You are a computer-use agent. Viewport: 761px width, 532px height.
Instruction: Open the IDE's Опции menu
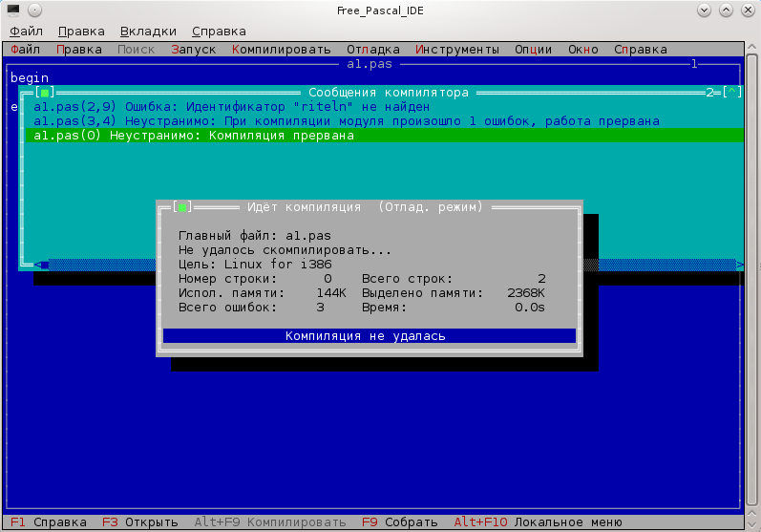click(533, 50)
